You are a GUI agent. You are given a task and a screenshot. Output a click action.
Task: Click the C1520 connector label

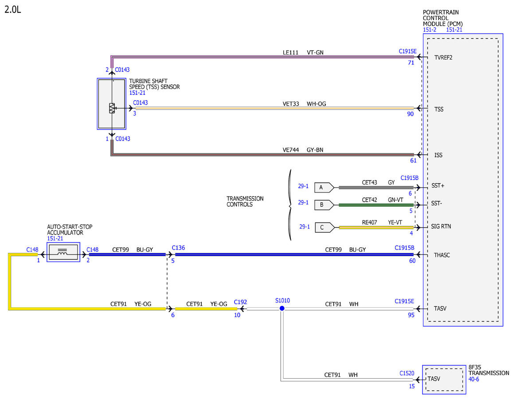pos(407,373)
